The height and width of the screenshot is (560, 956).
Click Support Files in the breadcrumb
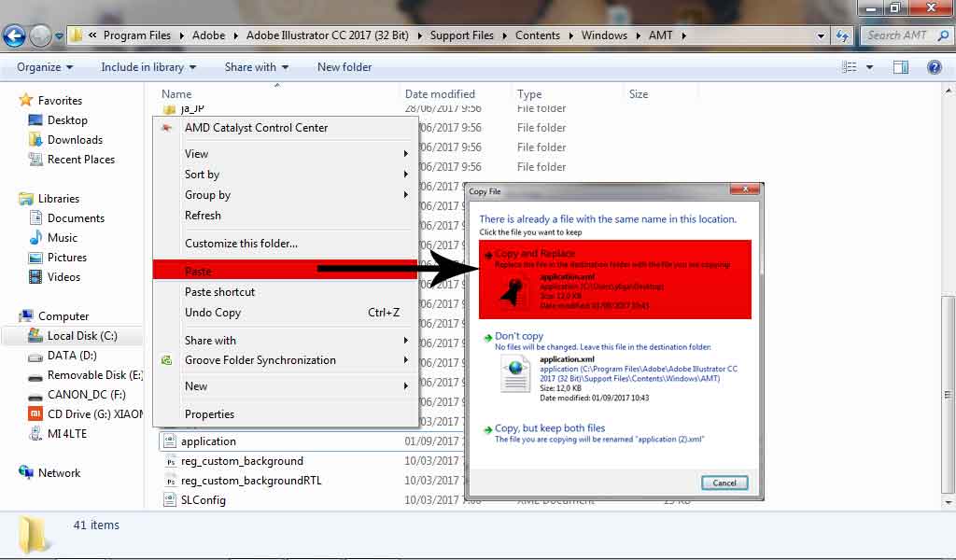pyautogui.click(x=461, y=35)
